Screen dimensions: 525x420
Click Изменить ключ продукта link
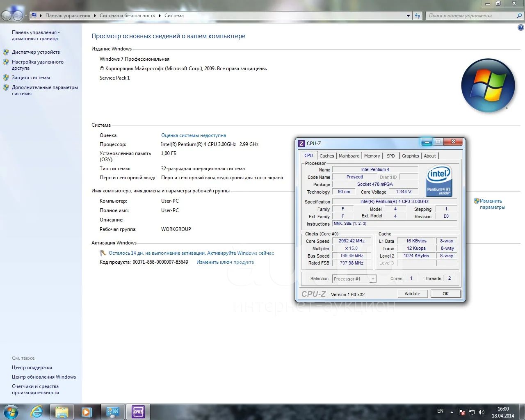pos(225,262)
